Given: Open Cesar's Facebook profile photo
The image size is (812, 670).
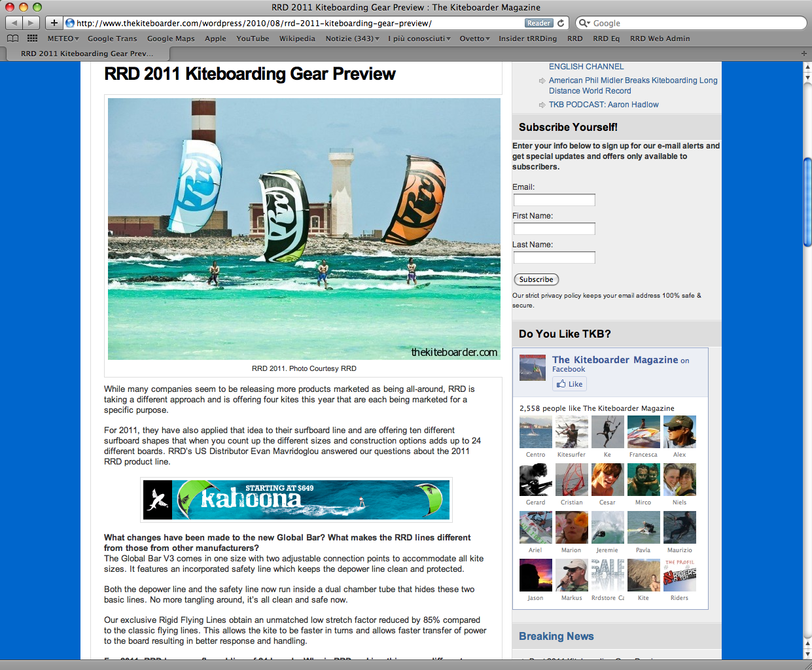Looking at the screenshot, I should tap(608, 480).
